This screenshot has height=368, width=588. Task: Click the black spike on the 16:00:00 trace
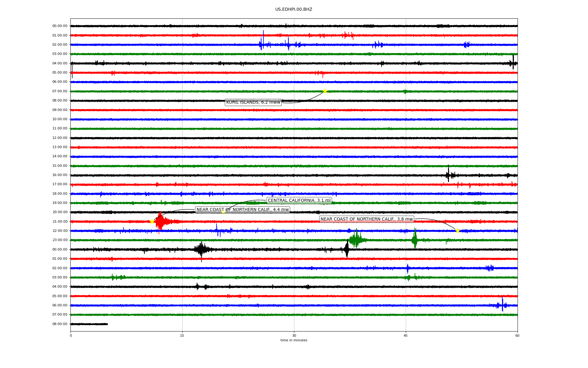click(448, 175)
